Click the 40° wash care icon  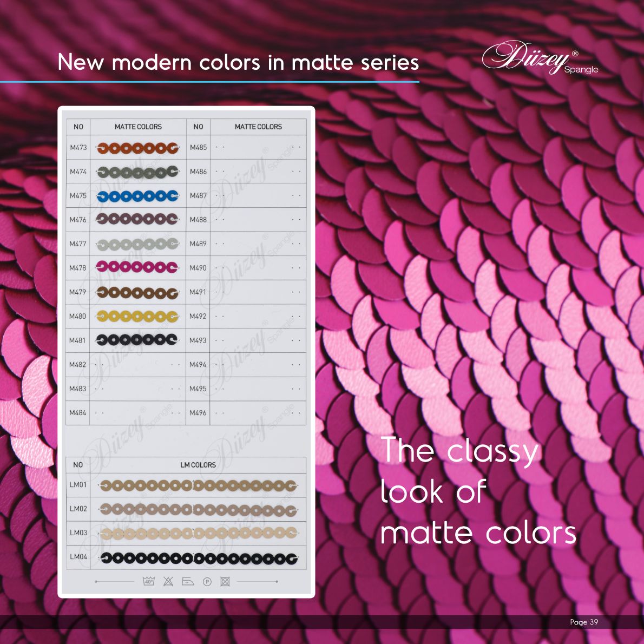tap(148, 581)
